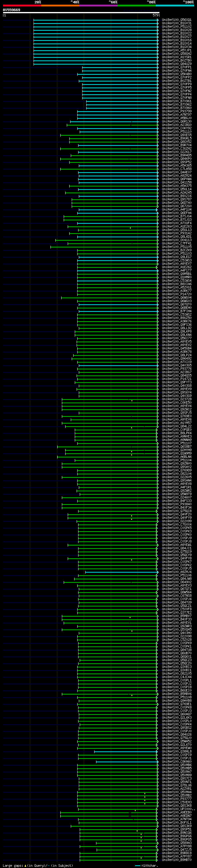Select the label UniRef100_Q84UZ9
Image resolution: width=197 pixels, height=868 pixels.
coord(177,64)
